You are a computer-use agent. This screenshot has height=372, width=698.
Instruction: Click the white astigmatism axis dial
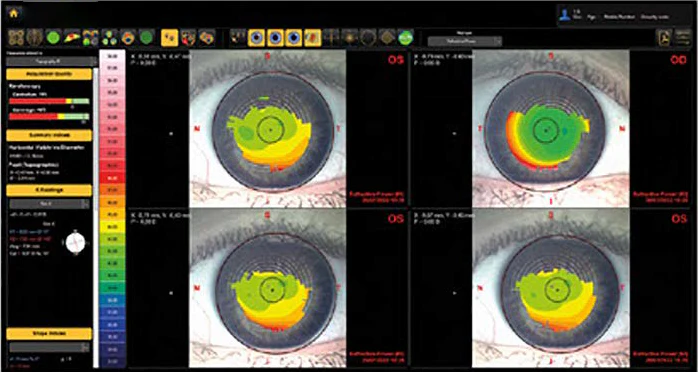75,243
